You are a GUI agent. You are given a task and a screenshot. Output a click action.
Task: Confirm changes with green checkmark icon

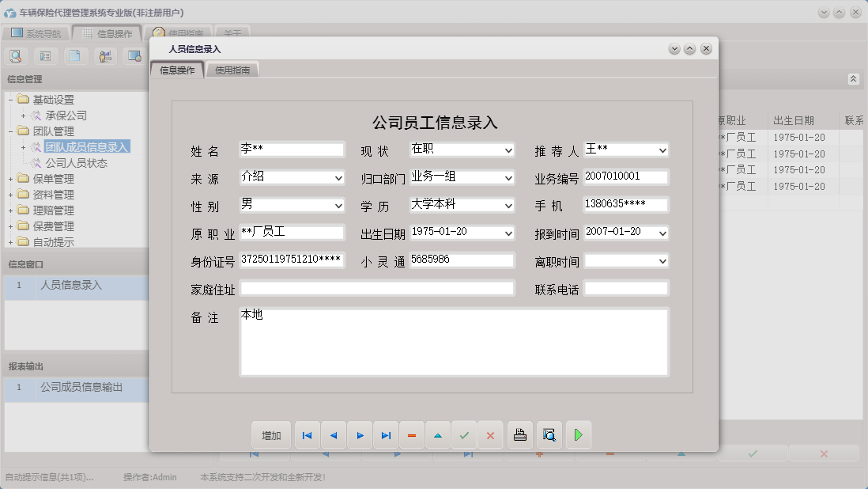tap(464, 434)
